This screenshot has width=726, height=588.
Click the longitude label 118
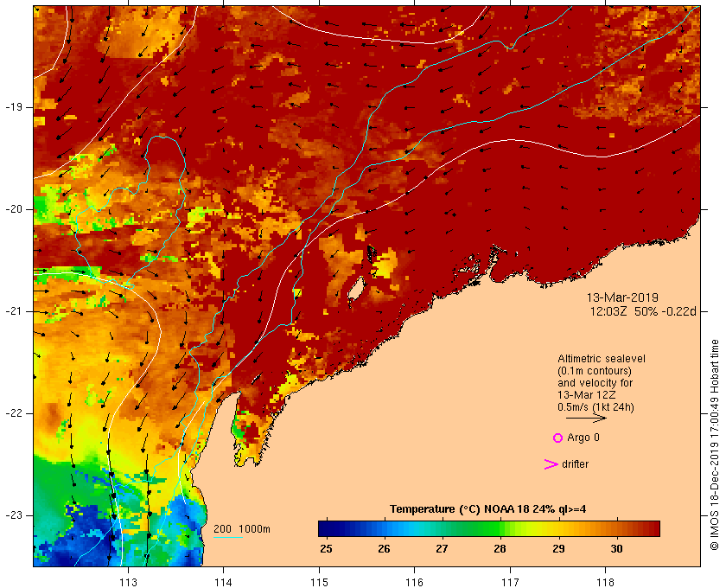606,583
